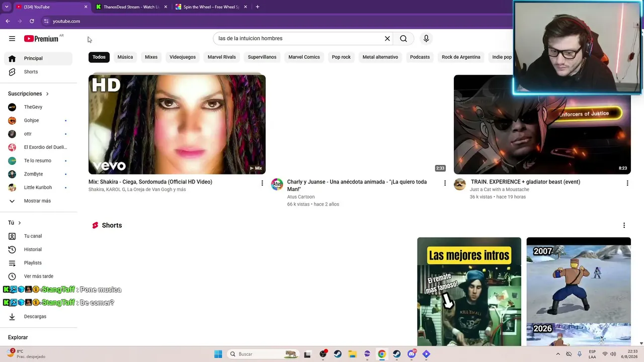644x362 pixels.
Task: Open the Mix: Shakira video title
Action: tap(150, 182)
